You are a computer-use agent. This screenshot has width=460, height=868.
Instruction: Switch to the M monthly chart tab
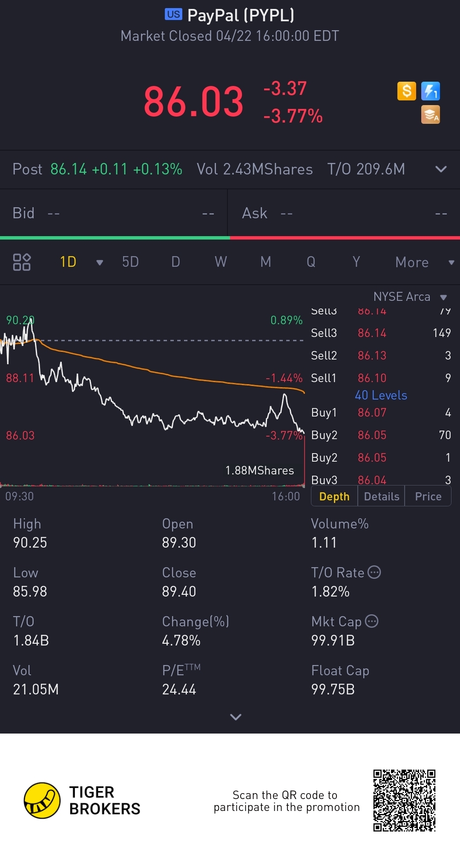coord(266,262)
